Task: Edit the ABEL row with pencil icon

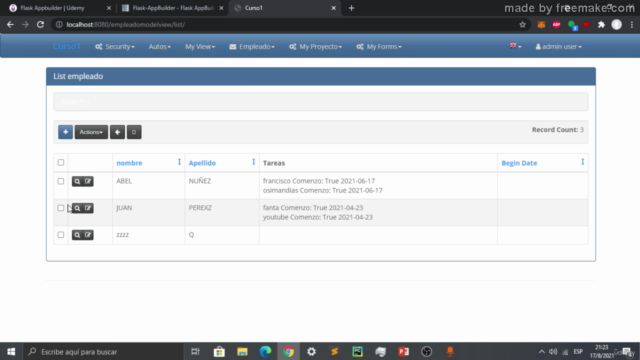Action: tap(88, 181)
